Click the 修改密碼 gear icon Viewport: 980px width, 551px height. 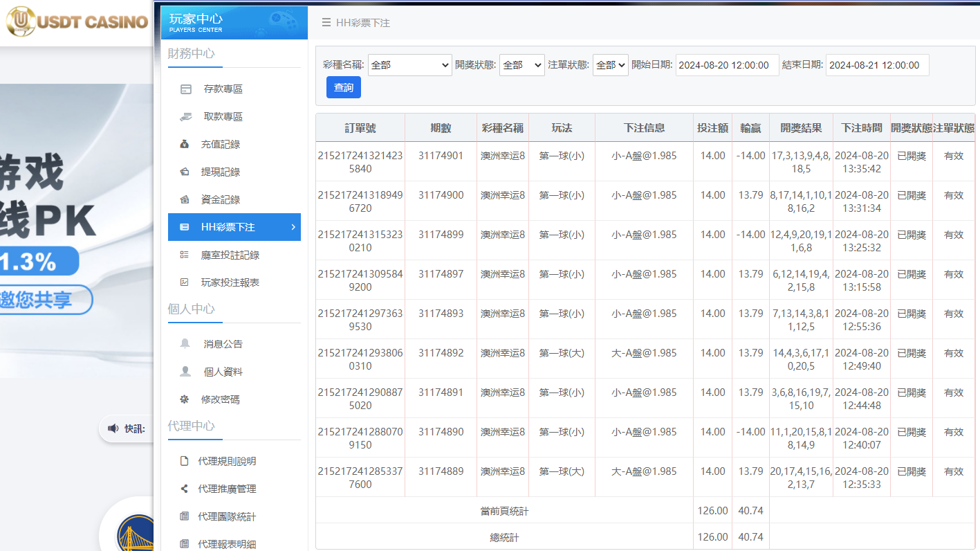pyautogui.click(x=185, y=399)
